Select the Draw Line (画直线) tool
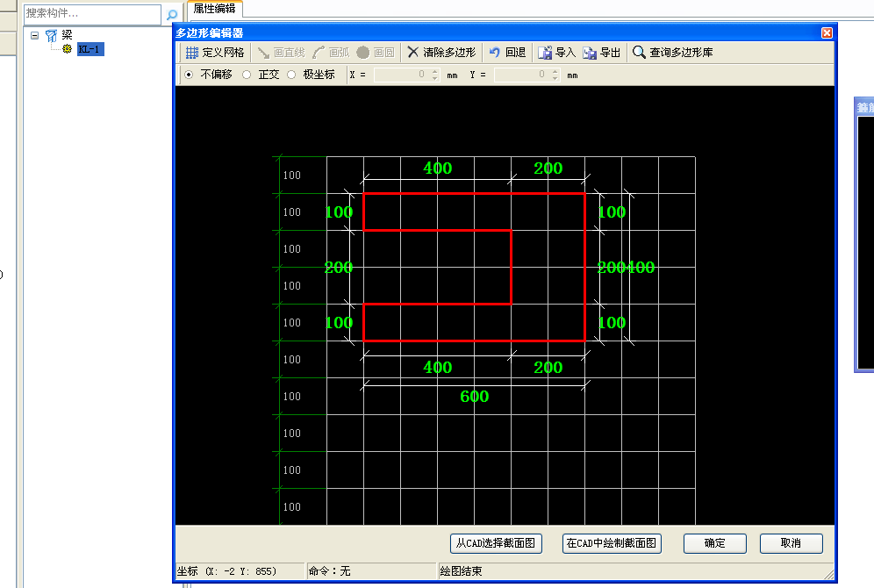Screen dimensions: 874x588 (x=281, y=53)
